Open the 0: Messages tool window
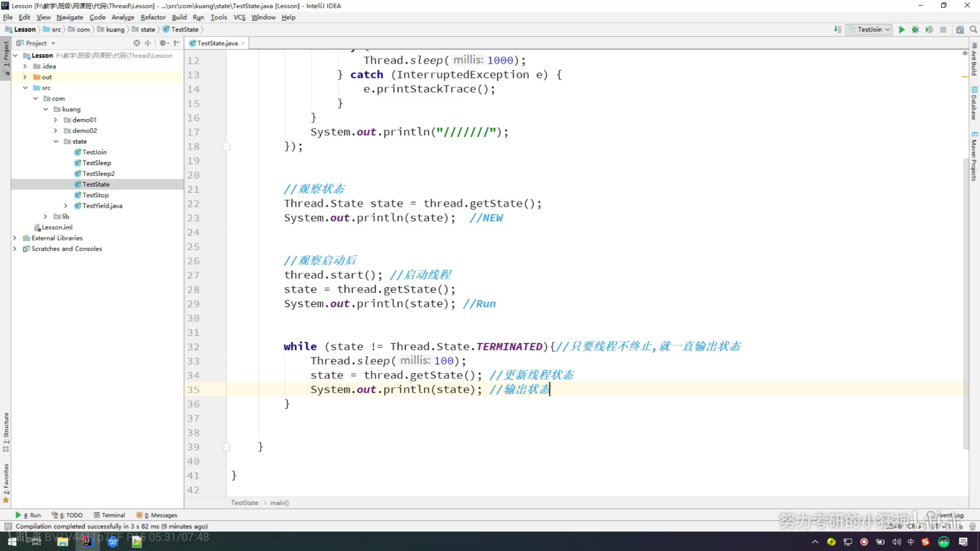980x551 pixels. tap(157, 515)
